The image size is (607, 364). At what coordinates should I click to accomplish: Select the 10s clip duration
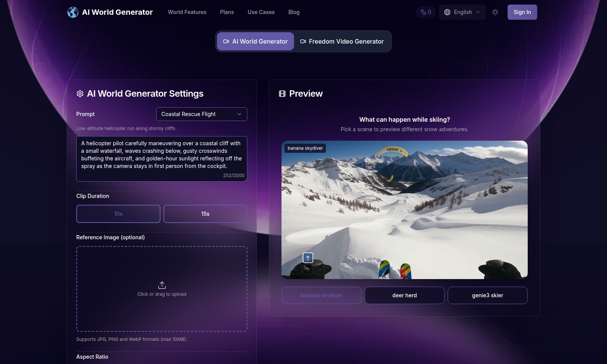(x=118, y=214)
